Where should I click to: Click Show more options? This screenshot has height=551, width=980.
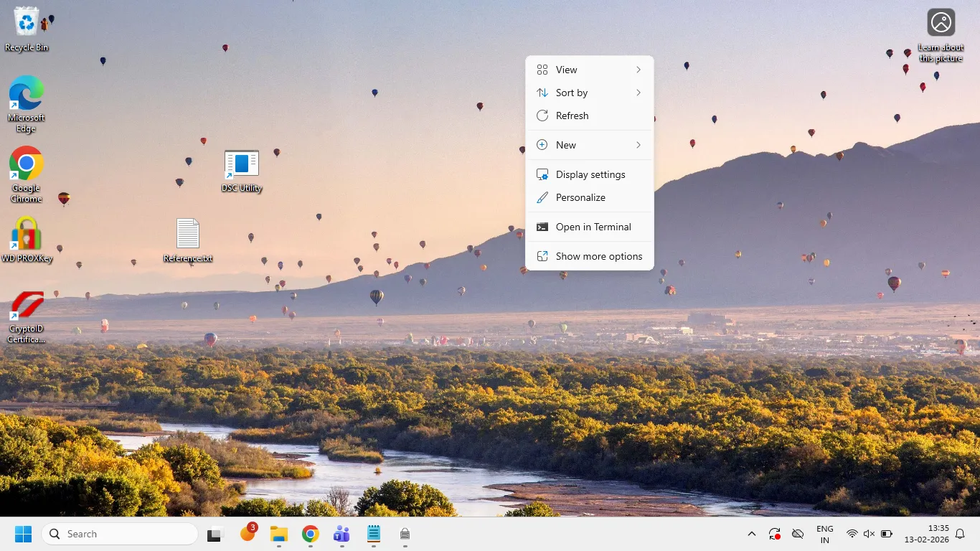point(590,256)
